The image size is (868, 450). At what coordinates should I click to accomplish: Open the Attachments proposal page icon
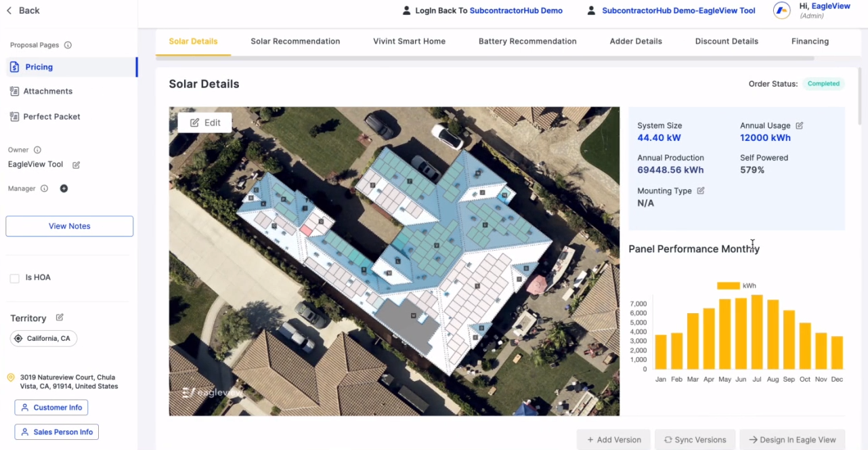coord(15,91)
